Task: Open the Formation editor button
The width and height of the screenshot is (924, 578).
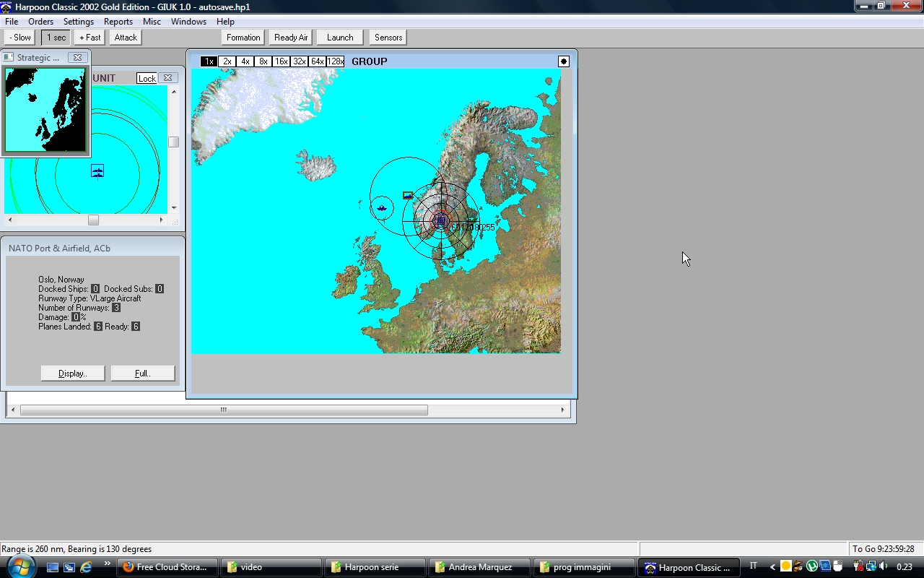Action: pyautogui.click(x=243, y=38)
